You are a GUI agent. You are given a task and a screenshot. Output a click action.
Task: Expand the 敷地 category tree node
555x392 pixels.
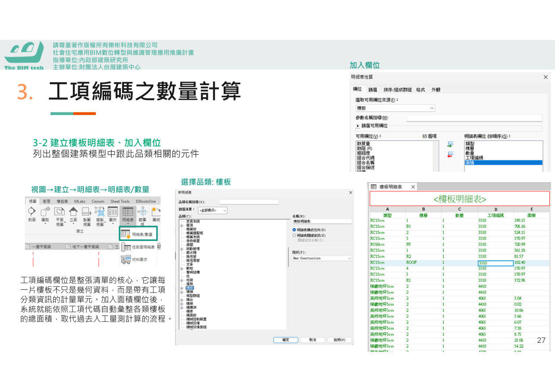pos(182,268)
